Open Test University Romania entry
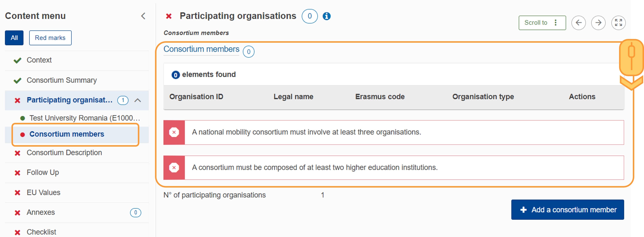The image size is (644, 237). point(85,118)
